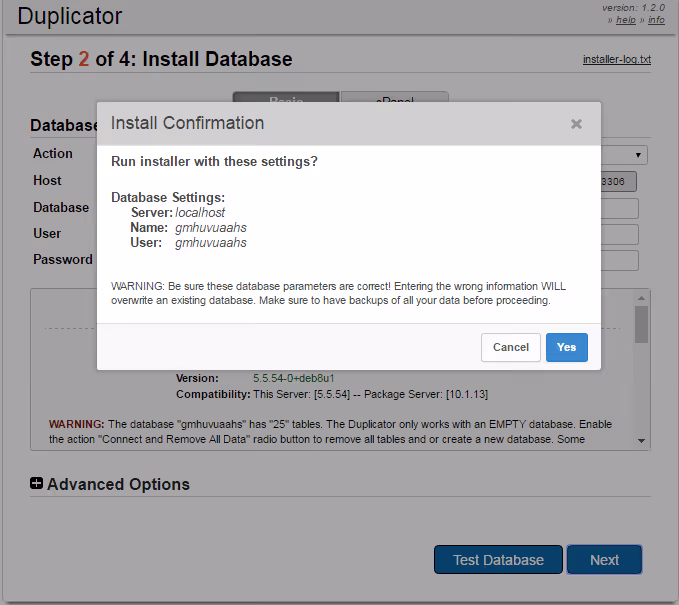The height and width of the screenshot is (605, 679).
Task: Click the server value localhost
Action: [x=200, y=213]
